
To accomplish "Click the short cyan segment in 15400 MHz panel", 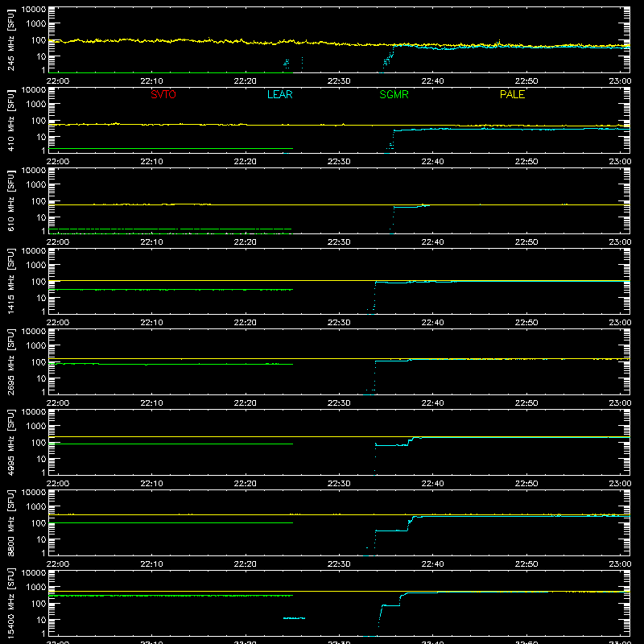I will (294, 617).
